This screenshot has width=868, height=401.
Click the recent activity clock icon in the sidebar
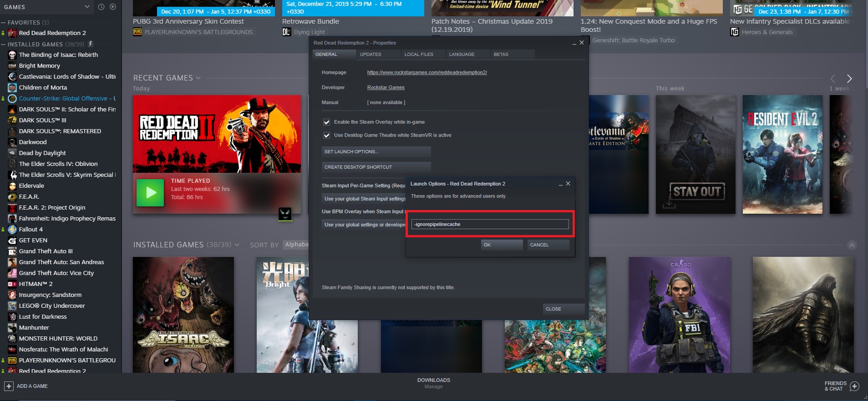pyautogui.click(x=101, y=7)
